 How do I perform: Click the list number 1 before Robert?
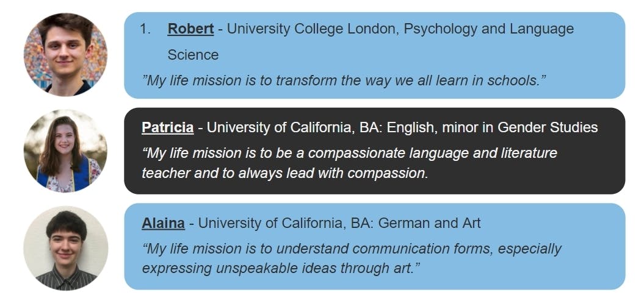click(144, 29)
